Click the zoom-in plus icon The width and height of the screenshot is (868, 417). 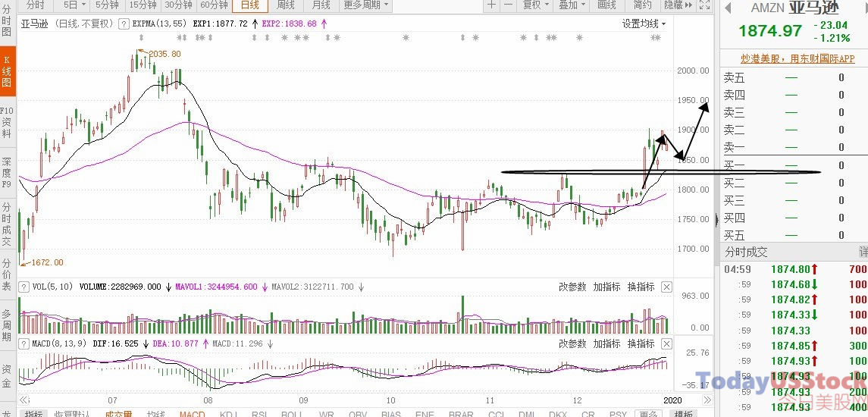[491, 5]
